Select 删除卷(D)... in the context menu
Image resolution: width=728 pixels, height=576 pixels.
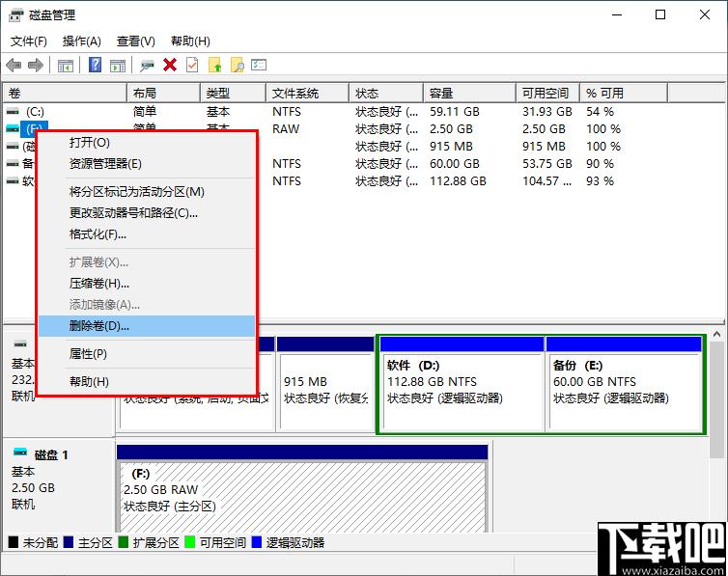(x=147, y=326)
